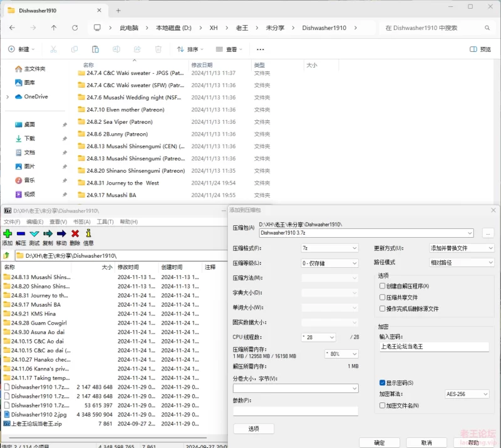Click the Options button in archive dialog
The width and height of the screenshot is (501, 448).
pyautogui.click(x=254, y=429)
